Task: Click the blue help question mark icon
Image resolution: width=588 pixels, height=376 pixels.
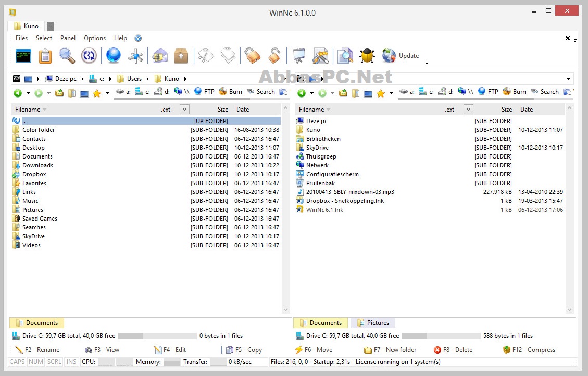Action: click(x=138, y=38)
